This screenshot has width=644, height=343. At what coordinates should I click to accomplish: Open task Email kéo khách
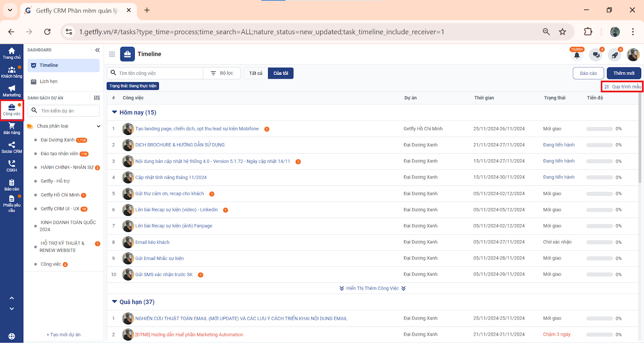click(x=152, y=242)
